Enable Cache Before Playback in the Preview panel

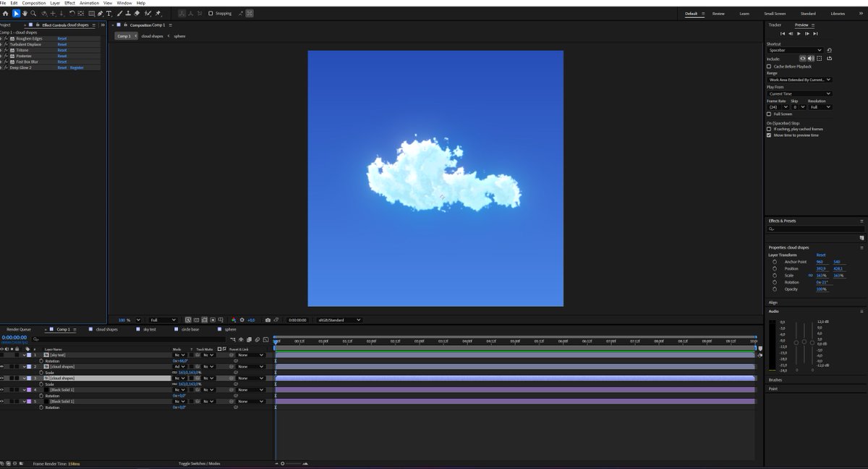pyautogui.click(x=769, y=65)
